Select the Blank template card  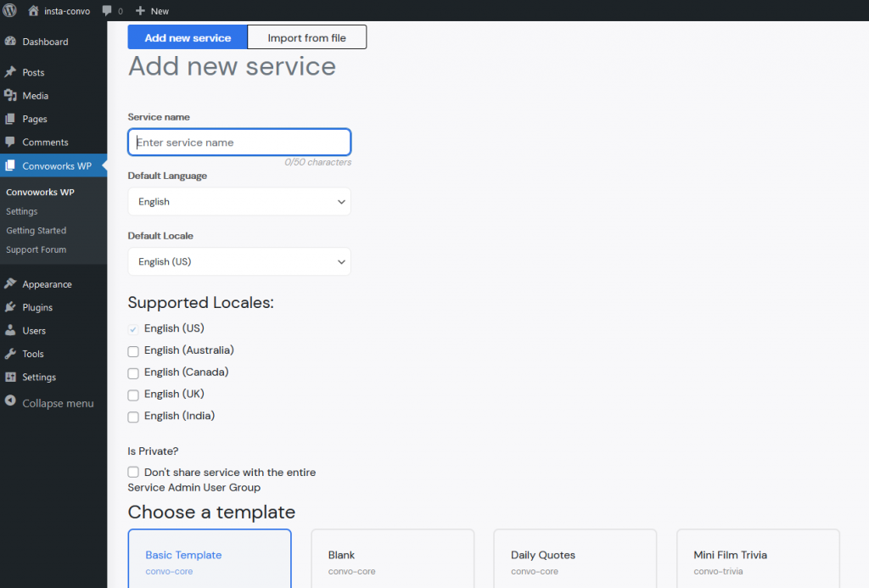pyautogui.click(x=392, y=558)
